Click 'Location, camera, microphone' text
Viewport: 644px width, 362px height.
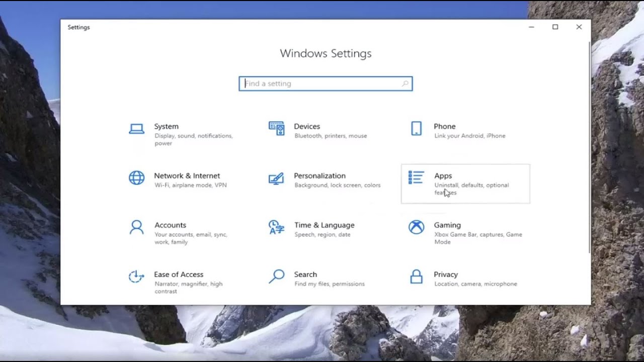pyautogui.click(x=475, y=284)
